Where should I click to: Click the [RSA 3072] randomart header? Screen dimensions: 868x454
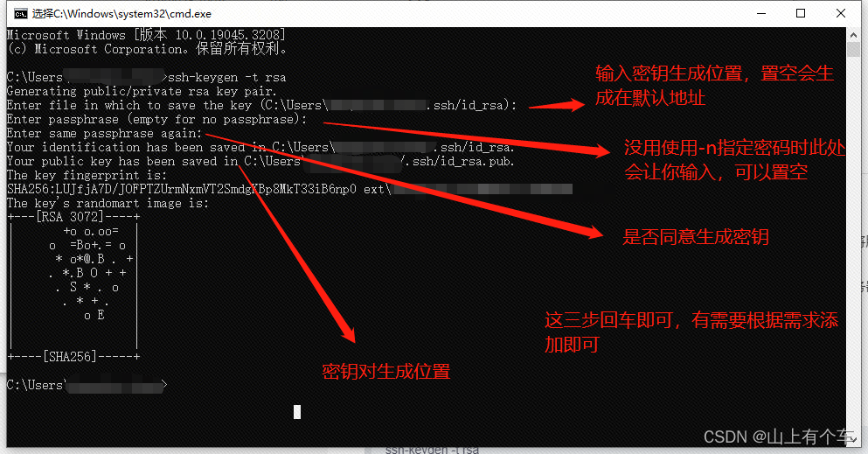pyautogui.click(x=73, y=217)
